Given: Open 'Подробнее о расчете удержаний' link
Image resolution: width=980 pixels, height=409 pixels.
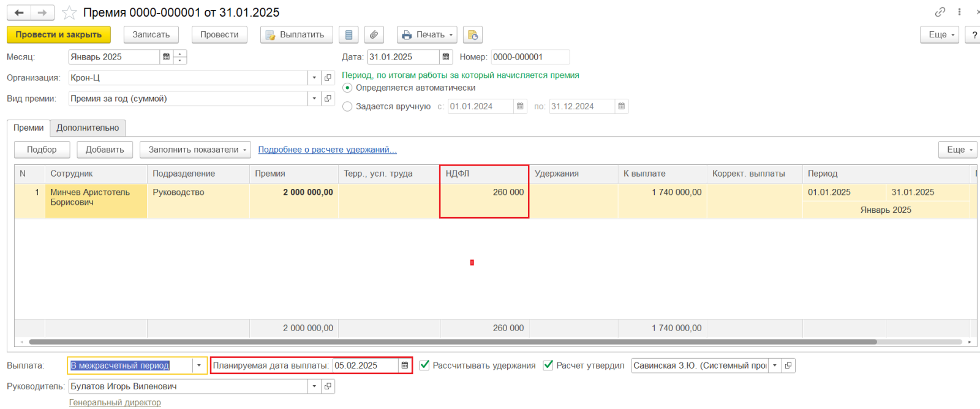Looking at the screenshot, I should 327,150.
